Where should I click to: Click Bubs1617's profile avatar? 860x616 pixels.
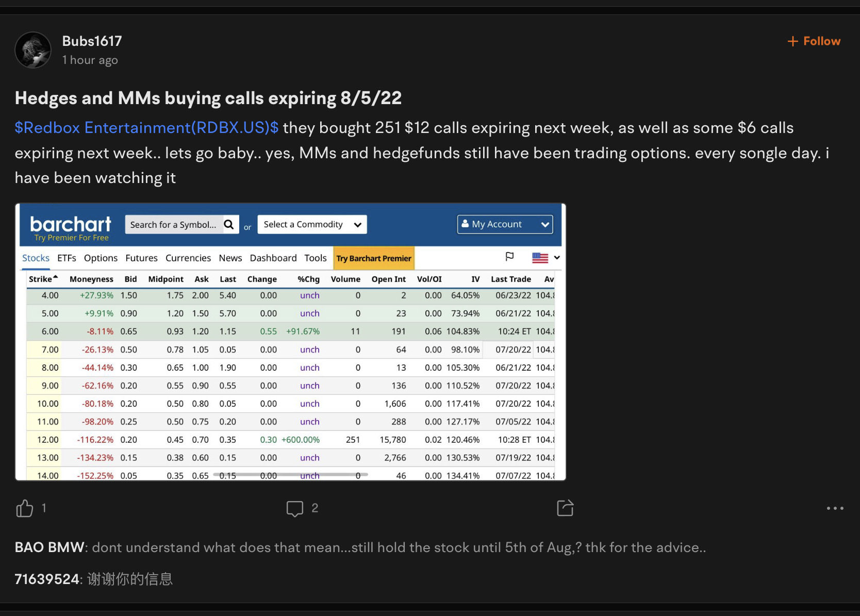pos(33,51)
